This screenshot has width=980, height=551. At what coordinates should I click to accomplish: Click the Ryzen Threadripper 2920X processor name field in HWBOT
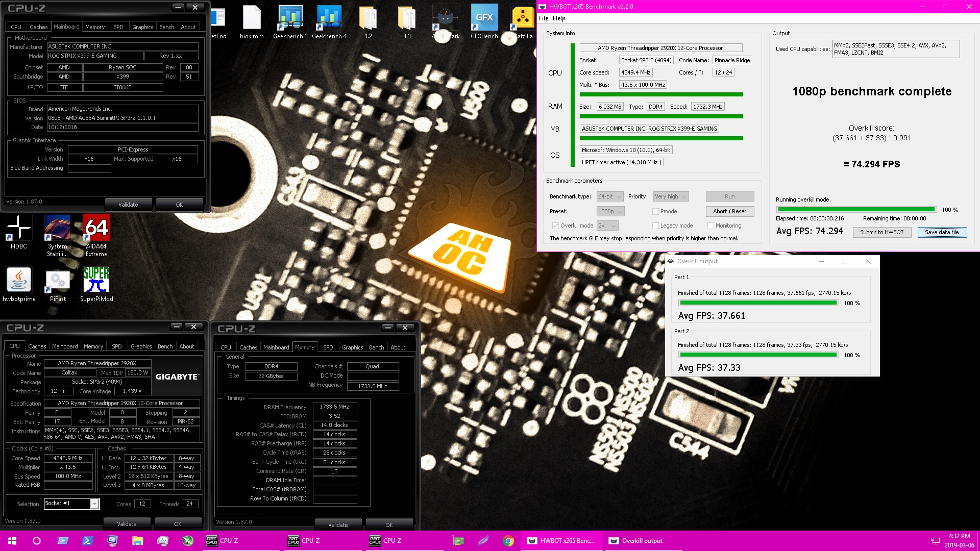coord(660,48)
